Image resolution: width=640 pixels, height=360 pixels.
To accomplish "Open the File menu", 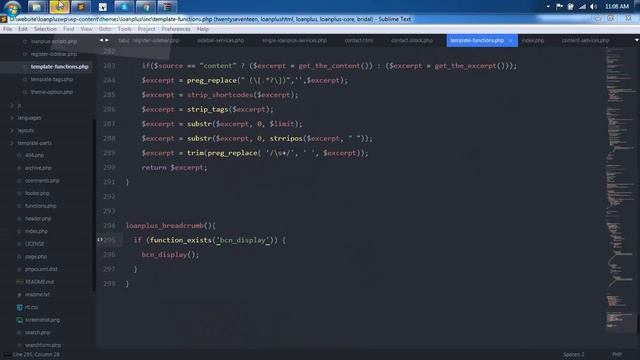I will (7, 29).
